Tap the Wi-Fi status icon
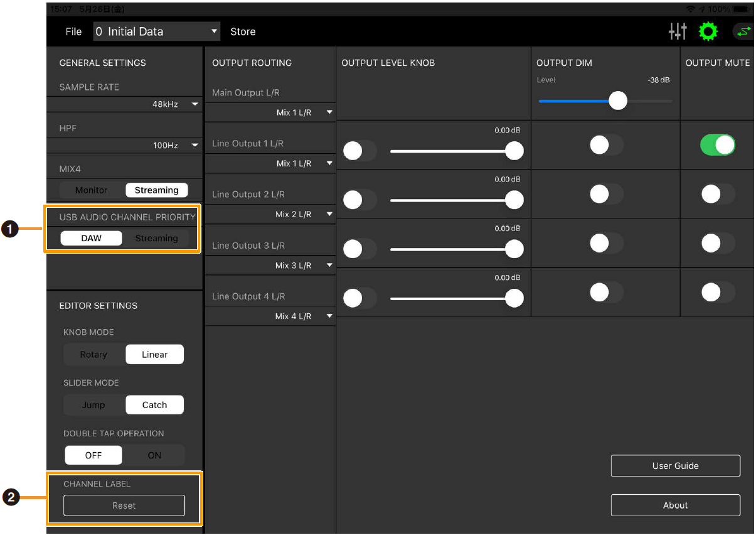The height and width of the screenshot is (535, 756). pyautogui.click(x=691, y=9)
